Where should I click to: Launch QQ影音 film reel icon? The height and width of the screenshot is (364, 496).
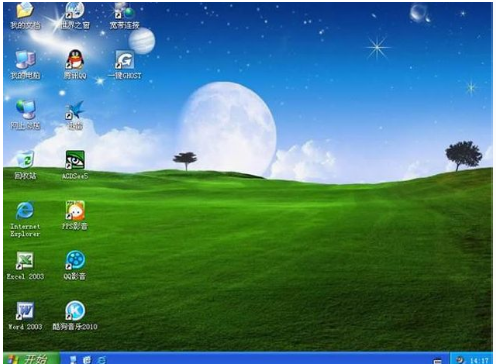pos(75,260)
